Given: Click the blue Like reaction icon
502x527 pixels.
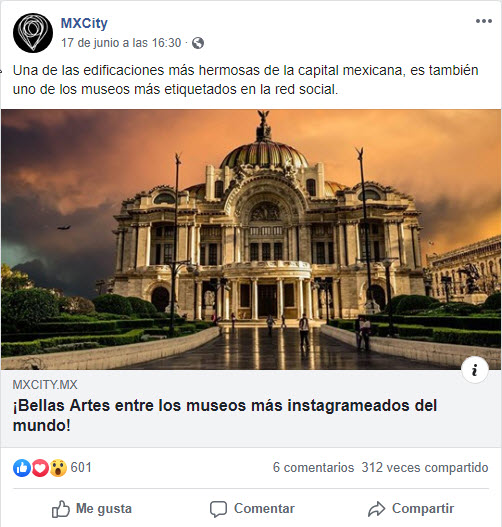Looking at the screenshot, I should click(x=22, y=468).
